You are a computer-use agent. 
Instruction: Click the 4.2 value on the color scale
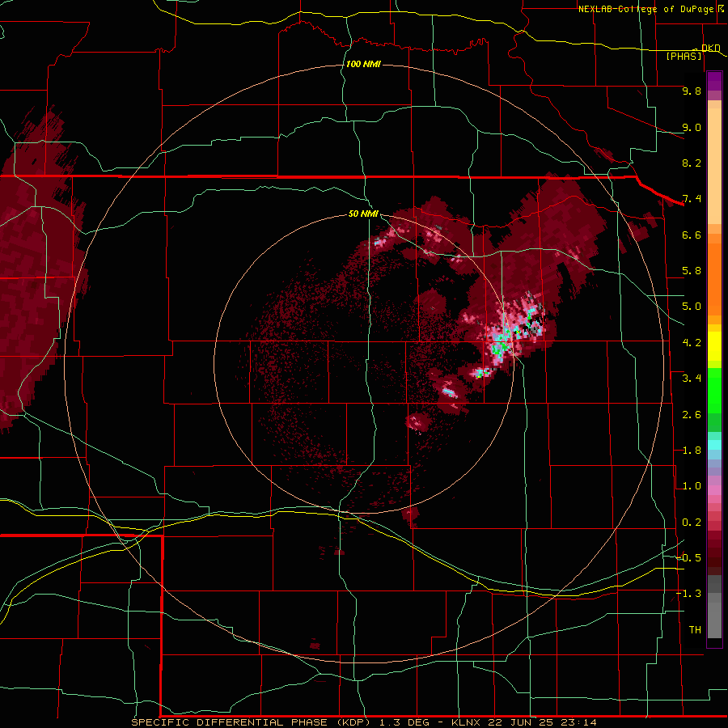[692, 343]
